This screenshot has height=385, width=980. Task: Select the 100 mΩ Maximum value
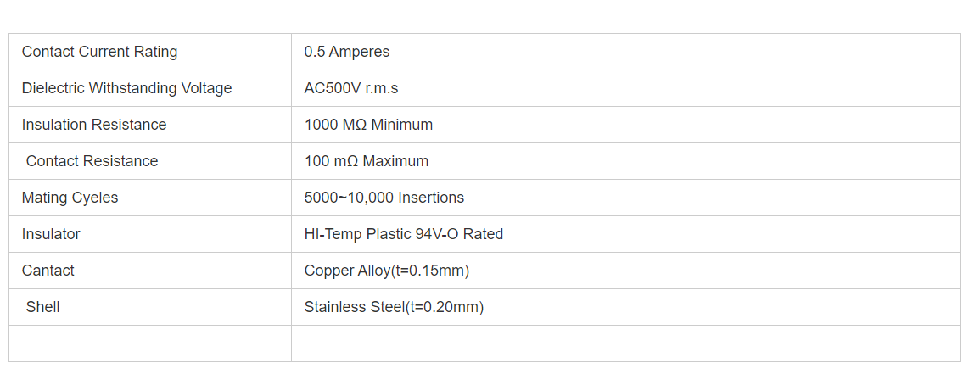366,161
